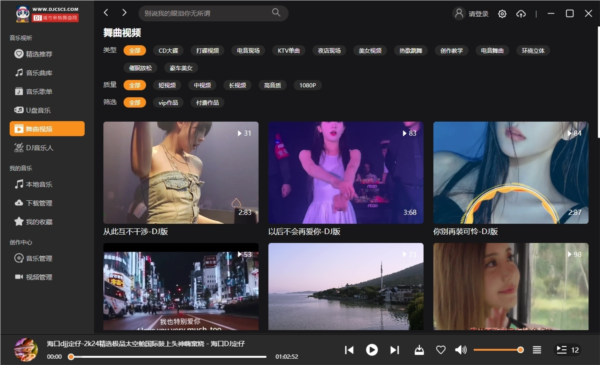Open video 从此互不干涉-DJ版 thumbnail
Viewport: 600px width, 365px height.
click(181, 173)
